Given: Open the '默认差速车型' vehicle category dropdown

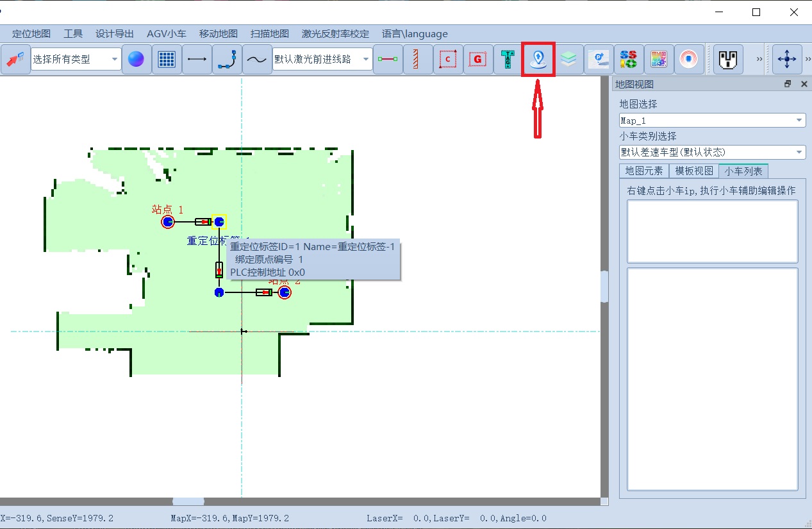Looking at the screenshot, I should click(x=712, y=152).
